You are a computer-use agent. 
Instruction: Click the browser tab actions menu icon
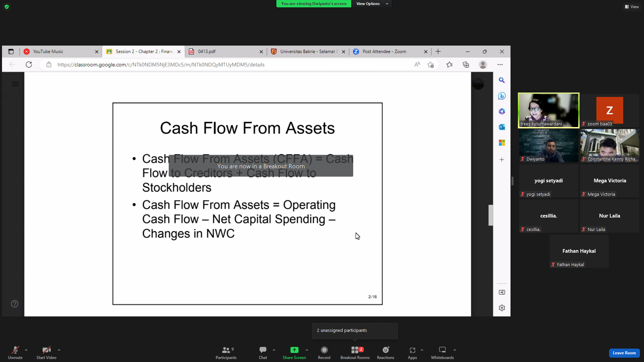[11, 52]
